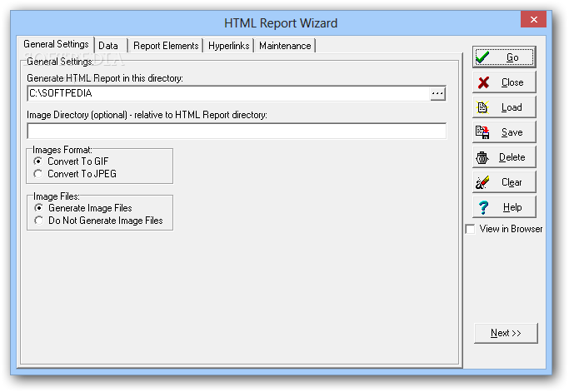Close the HTML Report Wizard window
Screen dimensions: 569x392
click(x=533, y=20)
